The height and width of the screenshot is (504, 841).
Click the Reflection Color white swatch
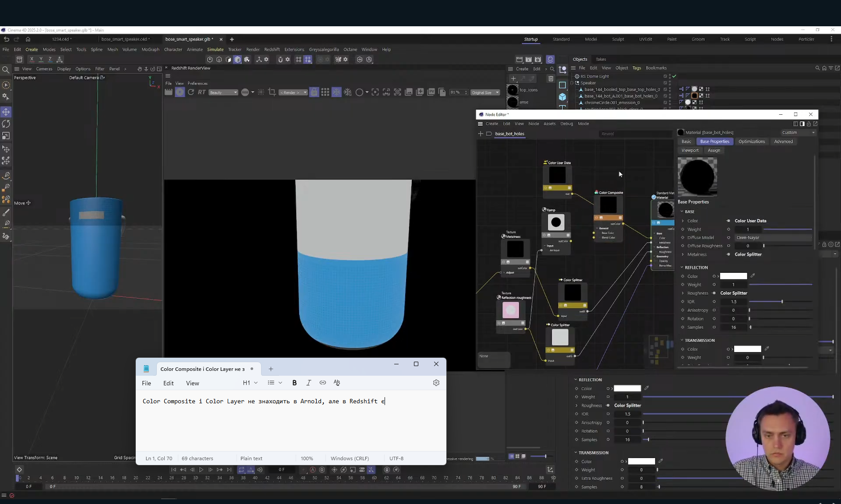[x=733, y=276]
